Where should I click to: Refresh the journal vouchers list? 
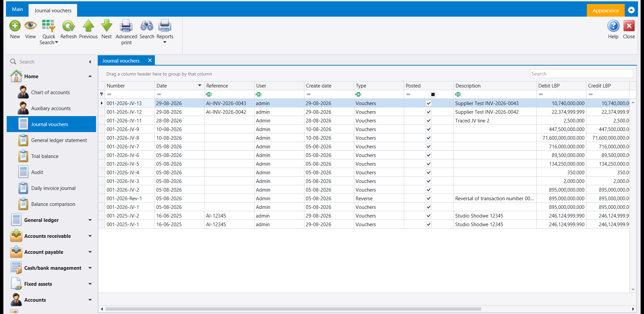click(x=68, y=26)
